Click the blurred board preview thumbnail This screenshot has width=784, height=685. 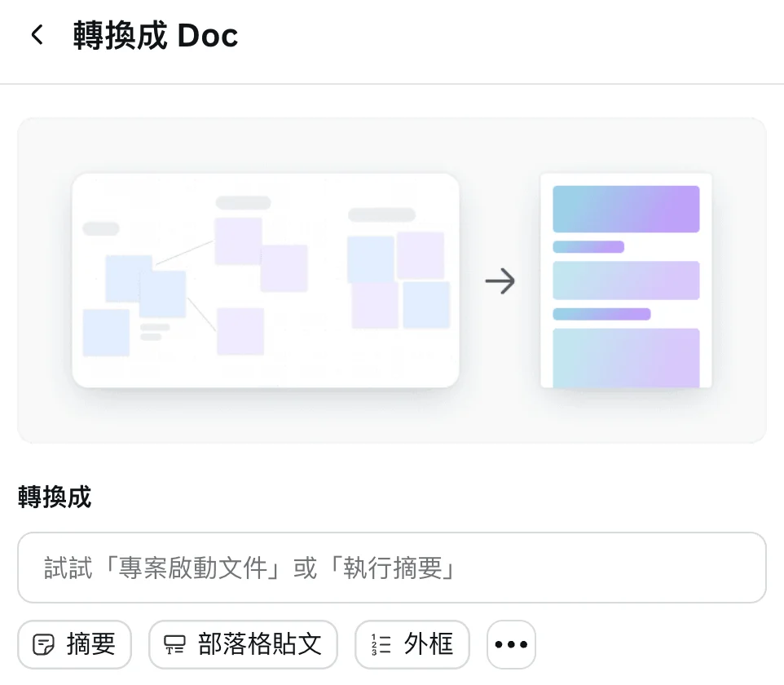(266, 280)
